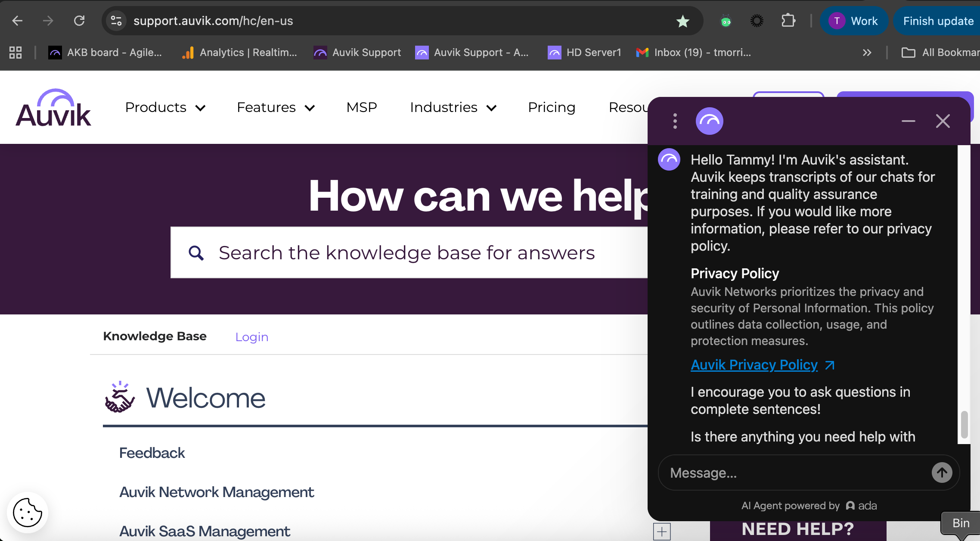980x541 pixels.
Task: Open the Auvik Support bookmark
Action: pos(357,53)
